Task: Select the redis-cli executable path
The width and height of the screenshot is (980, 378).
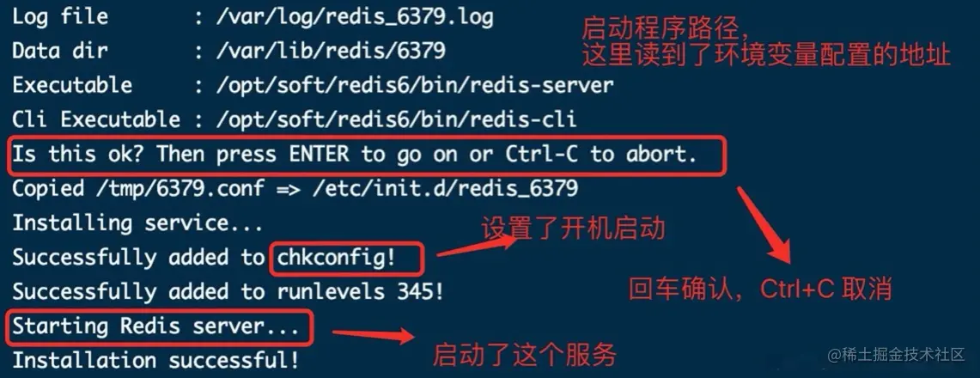Action: coord(396,119)
